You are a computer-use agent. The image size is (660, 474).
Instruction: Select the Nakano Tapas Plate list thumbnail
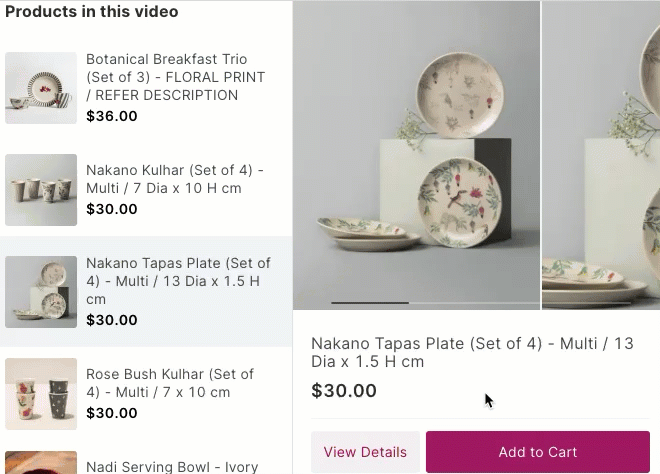pos(41,292)
